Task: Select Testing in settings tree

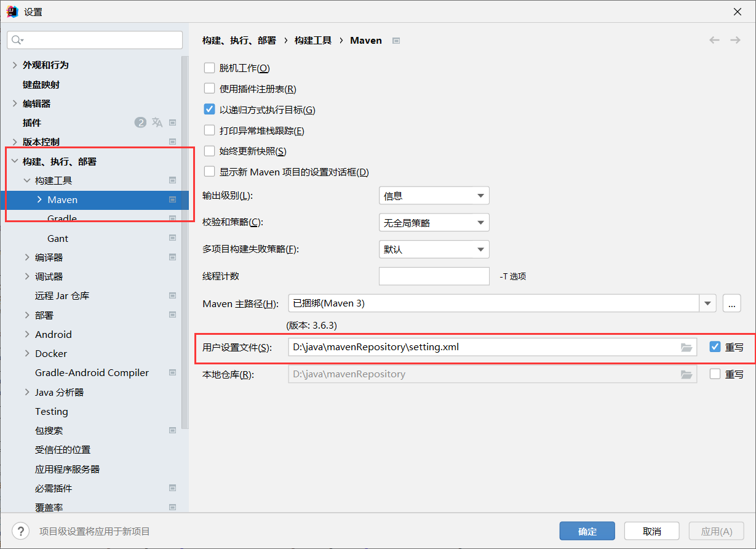Action: click(x=52, y=411)
